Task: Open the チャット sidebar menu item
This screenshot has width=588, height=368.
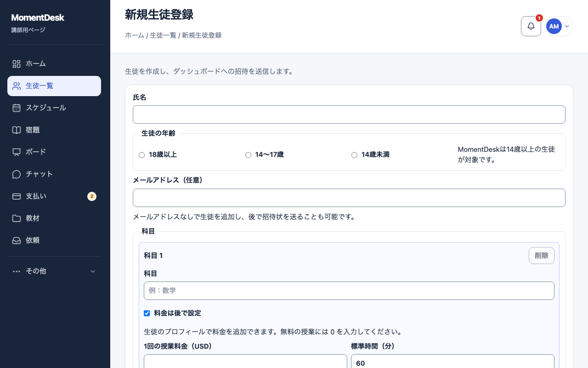Action: tap(54, 174)
